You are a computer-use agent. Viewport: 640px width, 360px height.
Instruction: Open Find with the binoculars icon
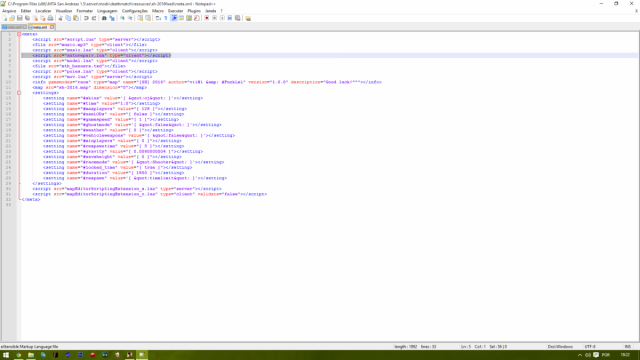[x=104, y=18]
